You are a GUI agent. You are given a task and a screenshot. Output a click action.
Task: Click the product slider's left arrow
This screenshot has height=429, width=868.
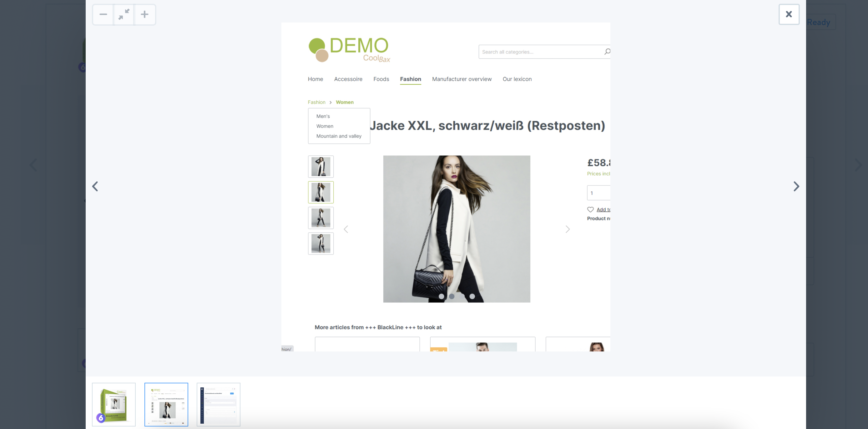346,229
